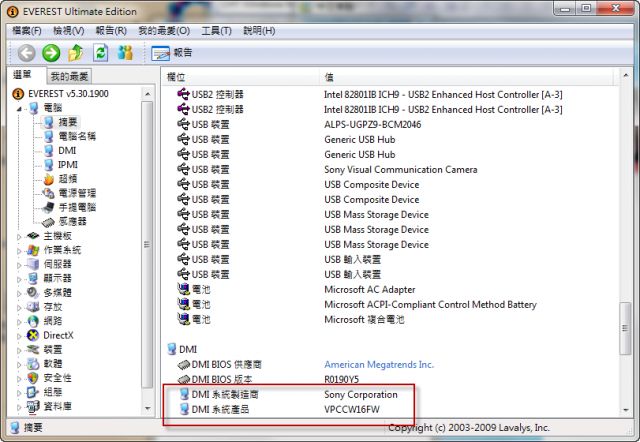Open the 工具(T) menu
This screenshot has height=442, width=640.
pos(217,31)
